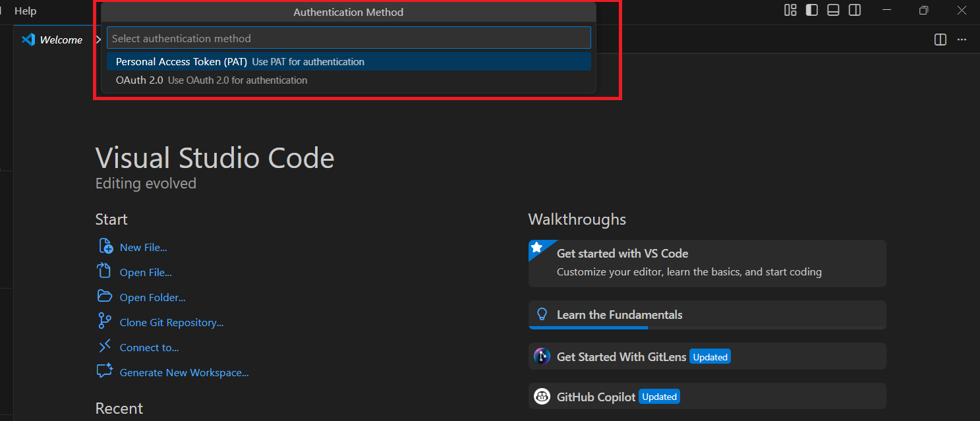The width and height of the screenshot is (980, 421).
Task: Toggle the Secondary Side Bar
Action: [x=854, y=10]
